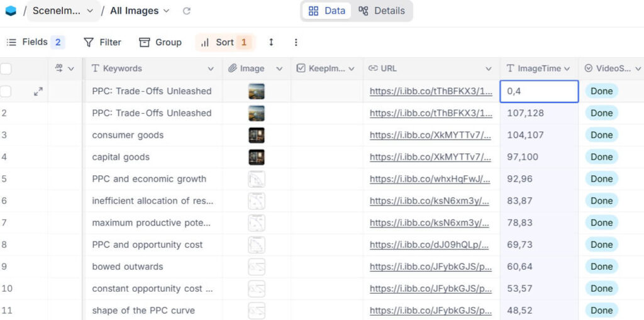
Task: Expand the first row with arrows icon
Action: coord(38,91)
